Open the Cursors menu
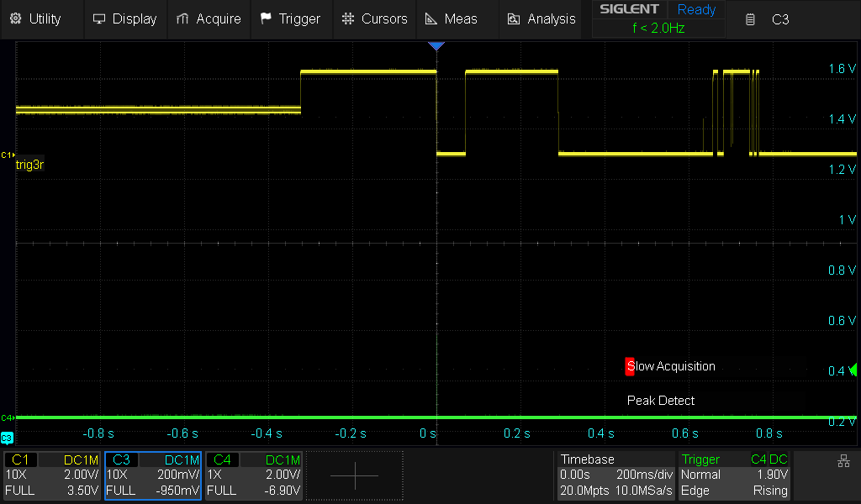Screen dimensions: 861x504 [x=375, y=18]
